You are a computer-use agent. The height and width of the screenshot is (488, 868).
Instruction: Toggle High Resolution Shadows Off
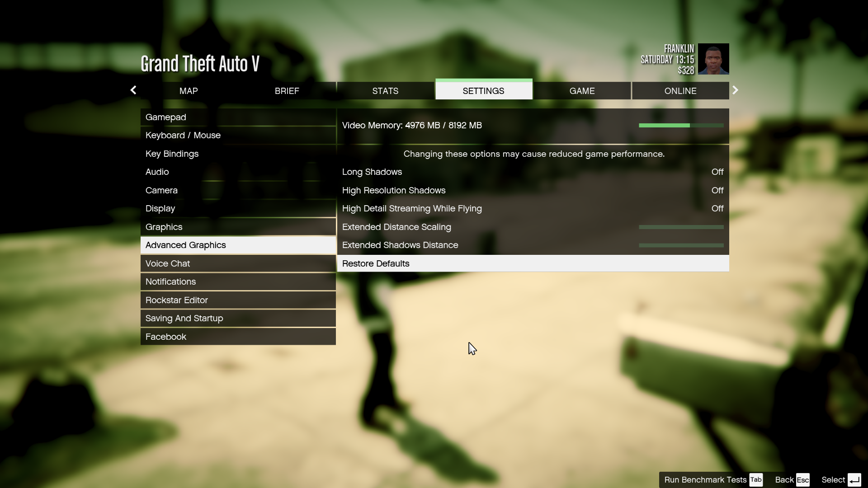[717, 190]
